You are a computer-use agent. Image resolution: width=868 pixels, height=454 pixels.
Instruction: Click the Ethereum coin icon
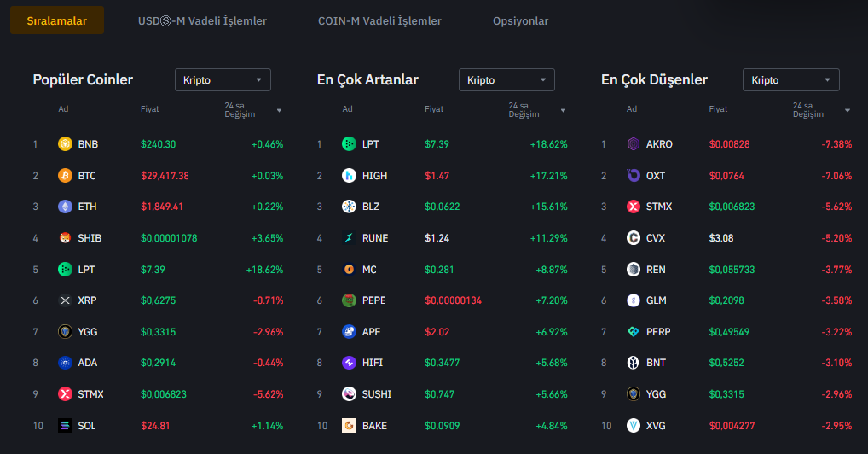coord(64,207)
